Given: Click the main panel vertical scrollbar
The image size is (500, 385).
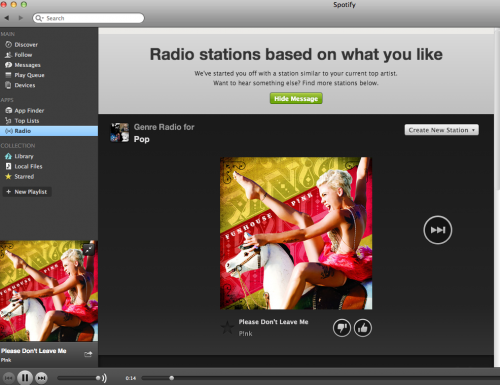Looking at the screenshot, I should 497,110.
